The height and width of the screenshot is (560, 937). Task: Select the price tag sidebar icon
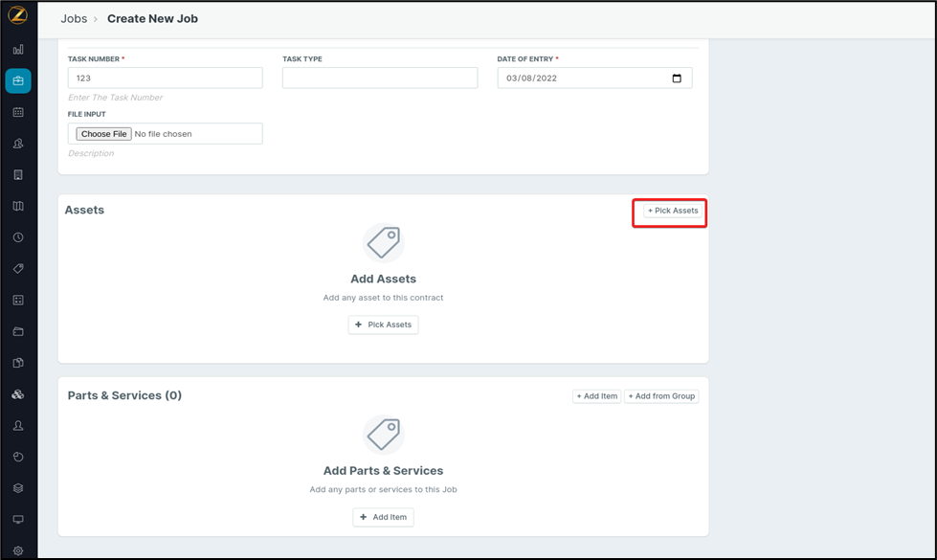click(18, 269)
